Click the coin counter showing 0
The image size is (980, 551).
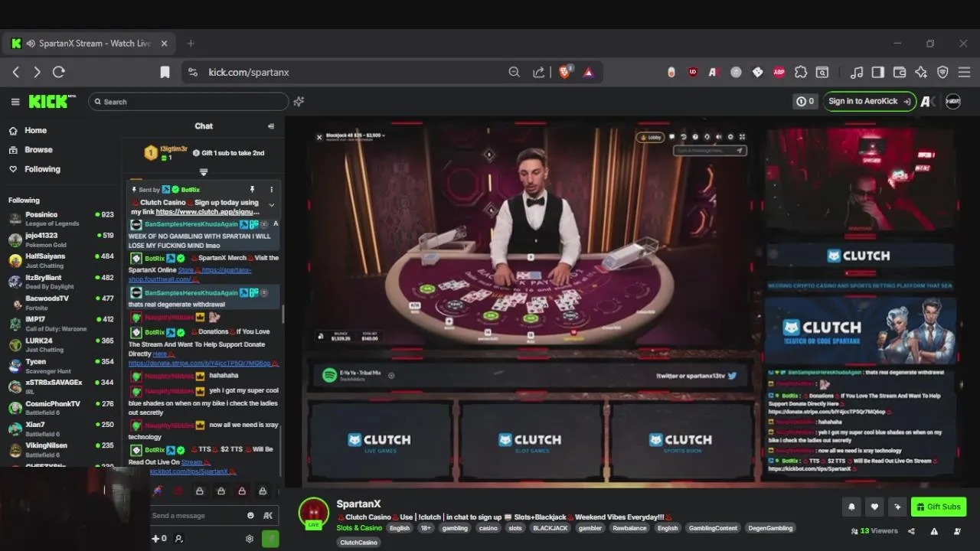pyautogui.click(x=805, y=101)
